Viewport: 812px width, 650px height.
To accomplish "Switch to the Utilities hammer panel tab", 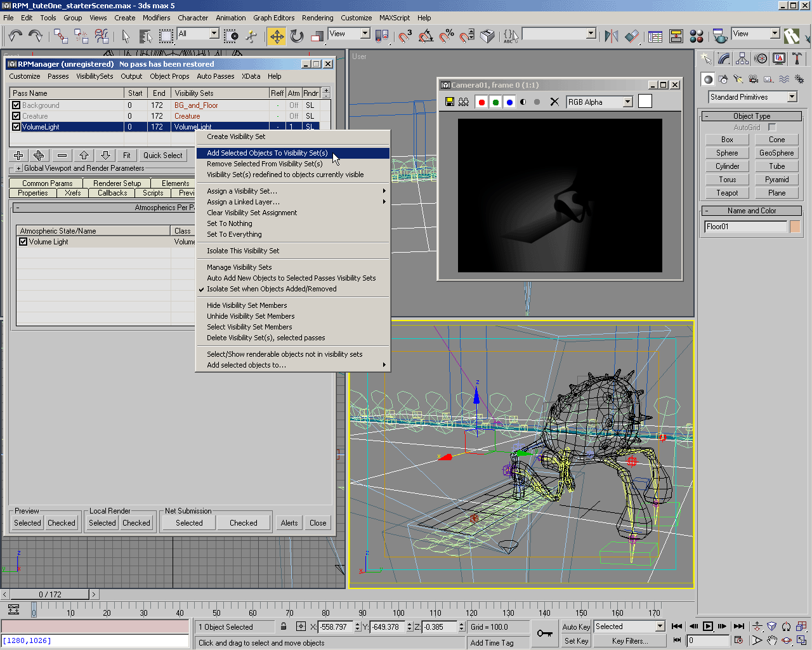I will coord(797,59).
